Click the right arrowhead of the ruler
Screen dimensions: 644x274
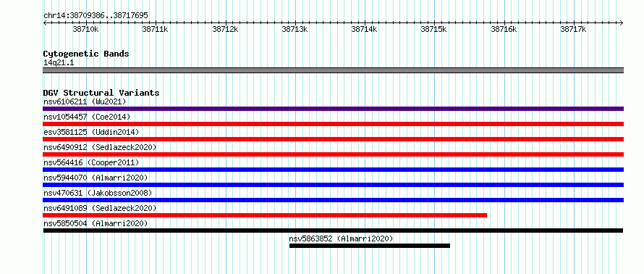[x=622, y=22]
